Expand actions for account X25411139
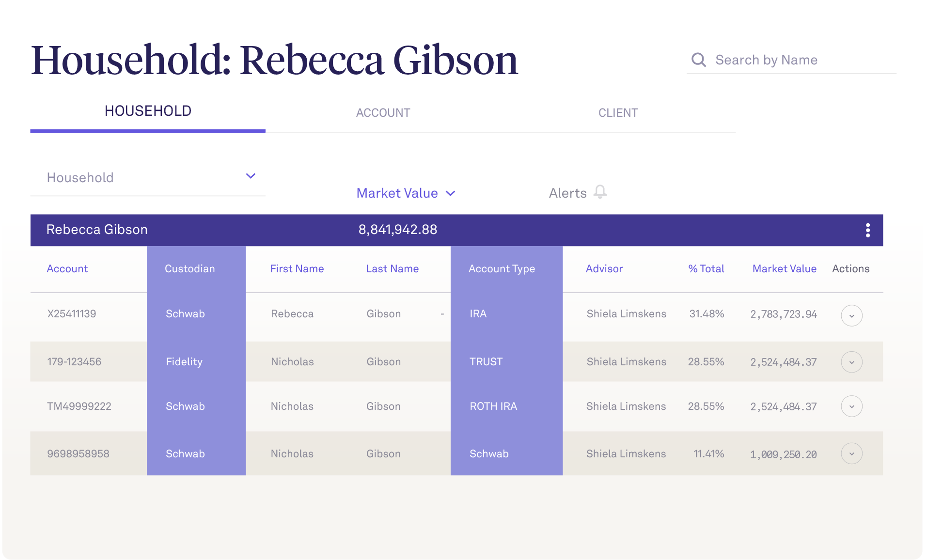This screenshot has width=927, height=560. [x=851, y=315]
